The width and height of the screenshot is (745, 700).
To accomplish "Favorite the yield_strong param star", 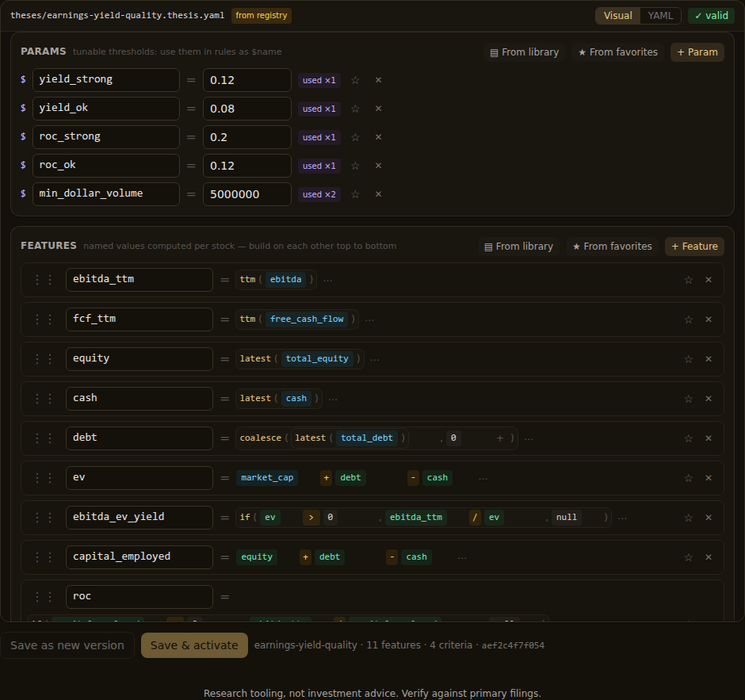I will pos(355,80).
